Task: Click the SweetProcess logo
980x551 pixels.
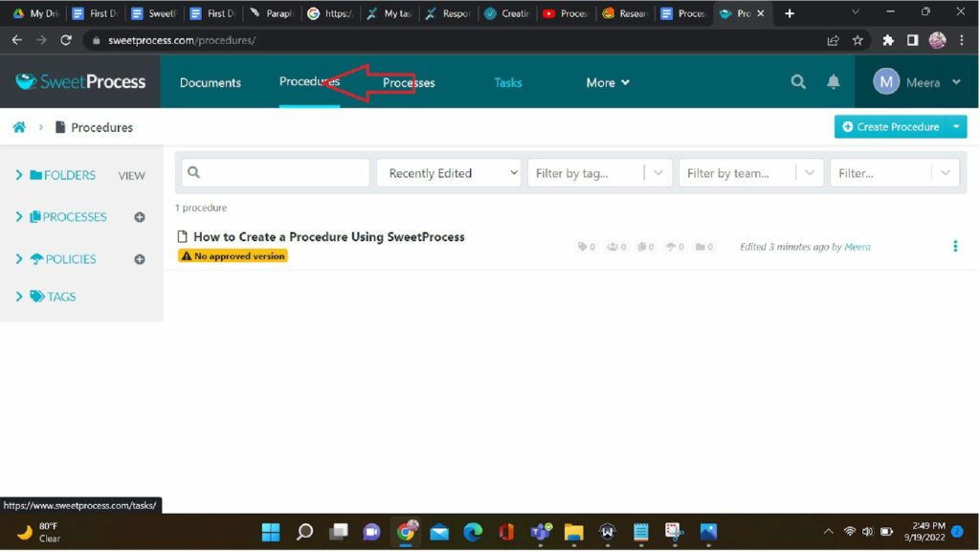Action: (80, 81)
